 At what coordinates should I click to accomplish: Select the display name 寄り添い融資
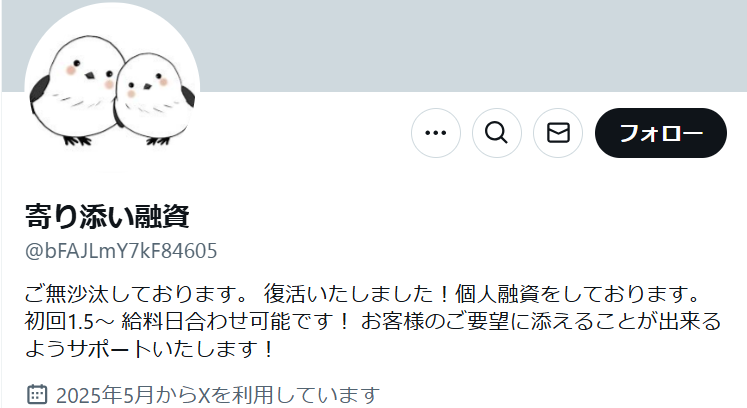(107, 216)
